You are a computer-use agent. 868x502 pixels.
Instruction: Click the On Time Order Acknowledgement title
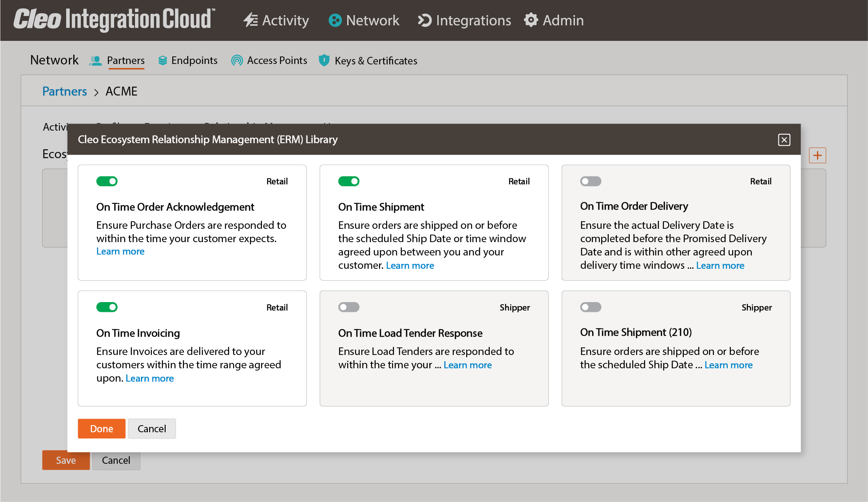(x=175, y=207)
